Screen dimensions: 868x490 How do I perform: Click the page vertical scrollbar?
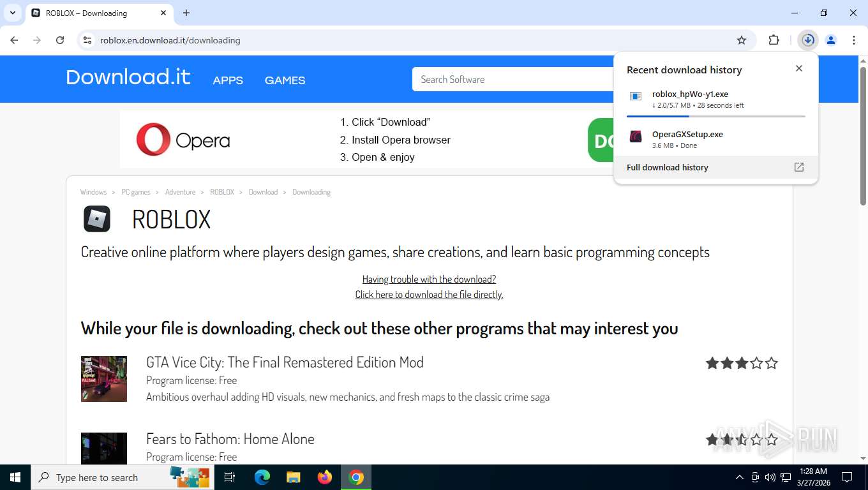pos(863,137)
